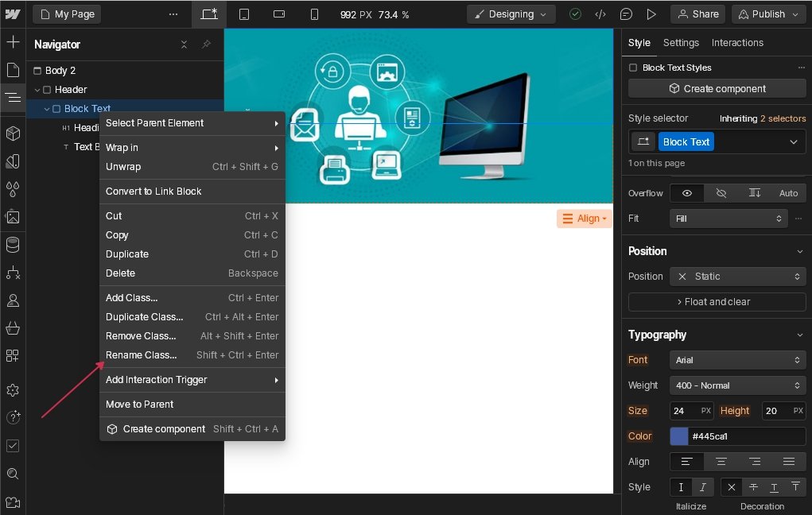Click the Preview play icon
Viewport: 812px width, 515px height.
point(651,14)
